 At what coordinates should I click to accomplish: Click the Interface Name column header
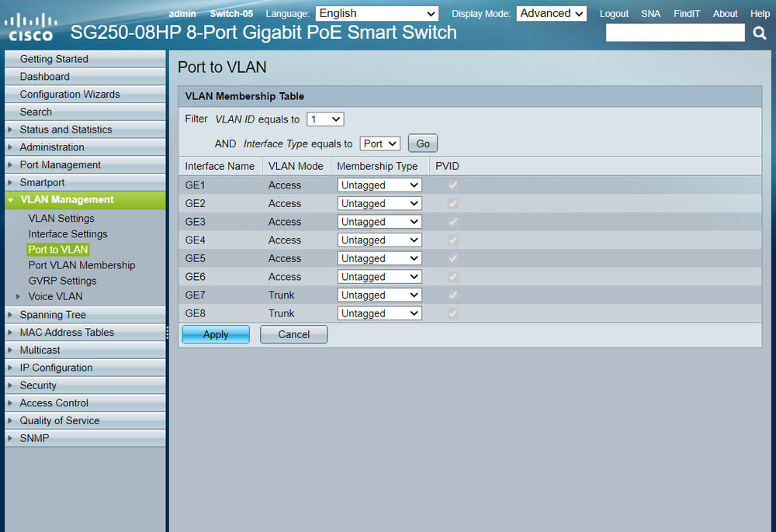click(220, 167)
